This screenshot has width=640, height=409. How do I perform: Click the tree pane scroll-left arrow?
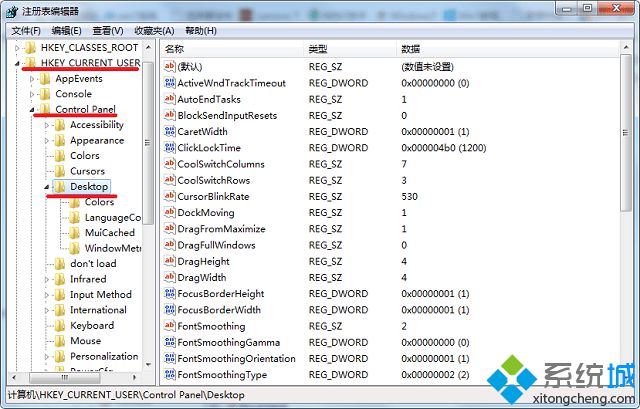14,378
